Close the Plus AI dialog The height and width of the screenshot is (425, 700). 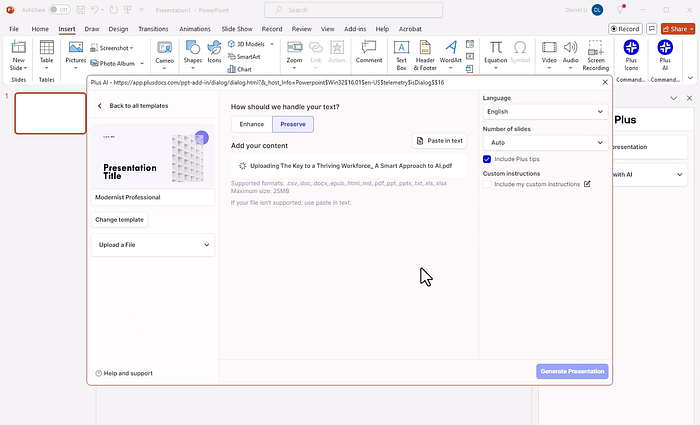[605, 82]
